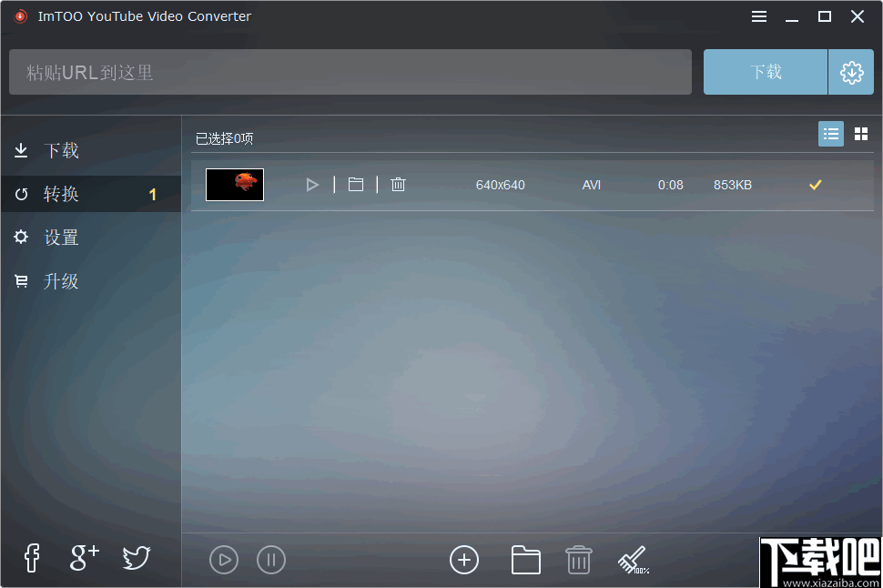Play the downloaded video in the list row
Image resolution: width=883 pixels, height=588 pixels.
312,184
